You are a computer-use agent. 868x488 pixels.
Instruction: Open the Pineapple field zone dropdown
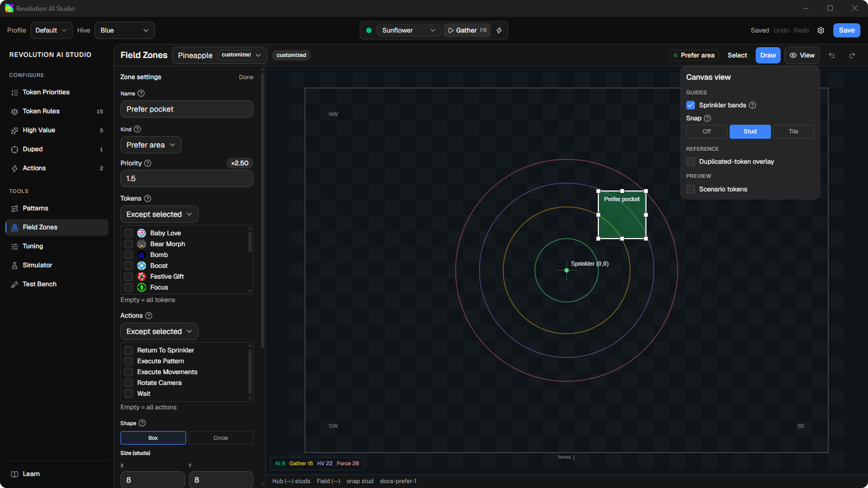220,55
